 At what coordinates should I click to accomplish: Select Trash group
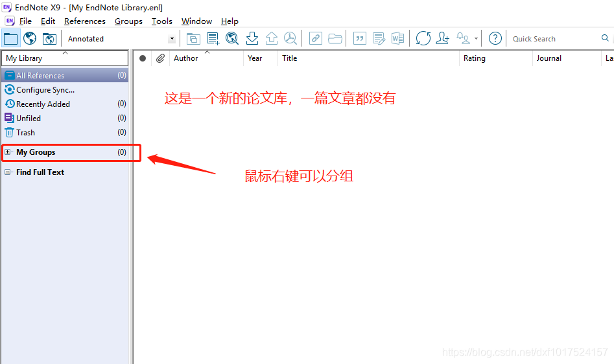point(65,133)
